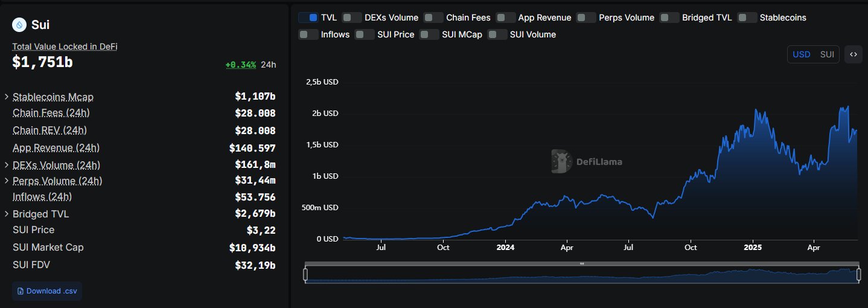Viewport: 868px width, 308px height.
Task: Switch chart denomination to SUI
Action: 827,54
